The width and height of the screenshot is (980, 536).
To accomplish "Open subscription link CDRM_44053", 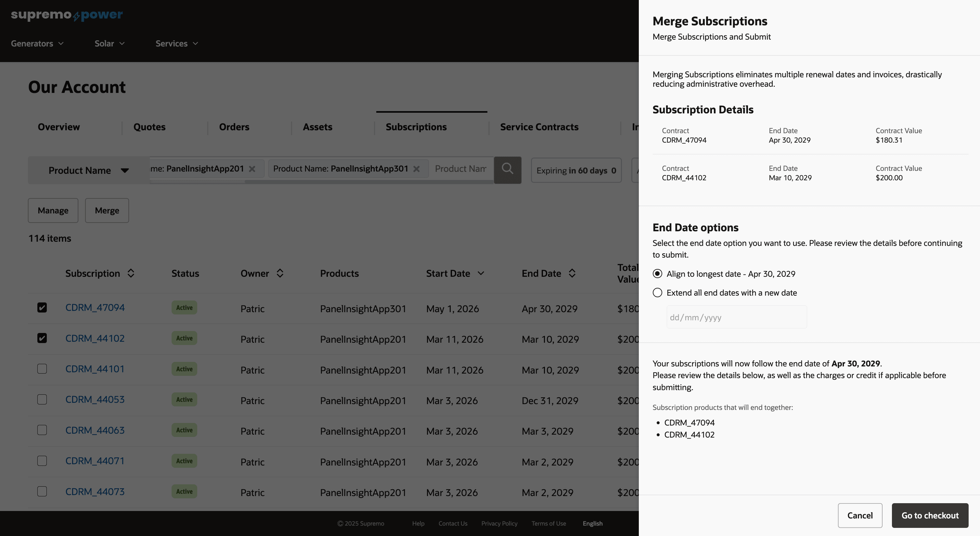I will pyautogui.click(x=95, y=400).
